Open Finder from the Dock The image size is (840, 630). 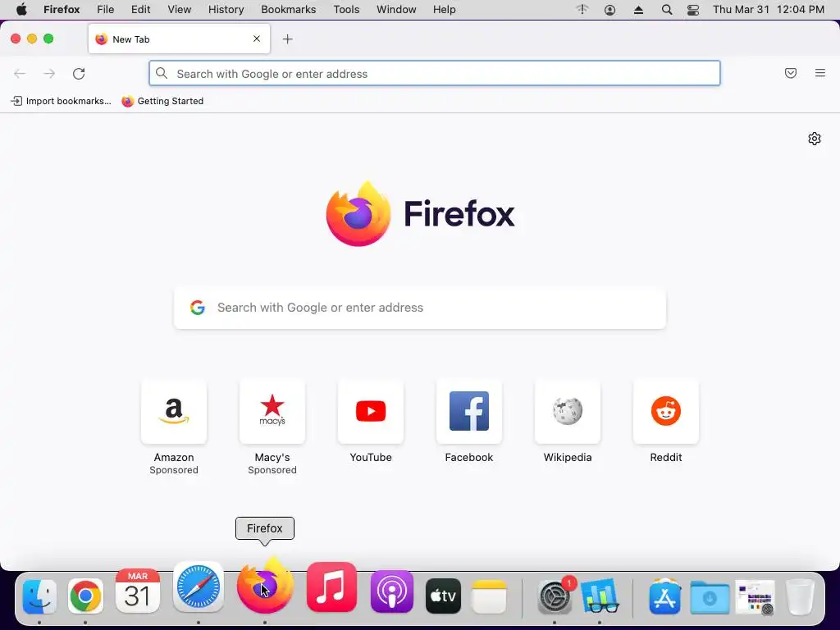[x=39, y=596]
